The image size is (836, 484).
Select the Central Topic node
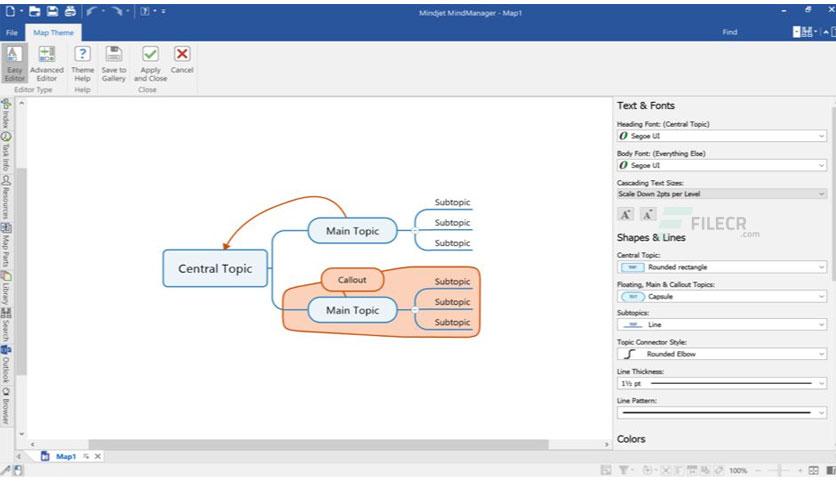pyautogui.click(x=215, y=269)
